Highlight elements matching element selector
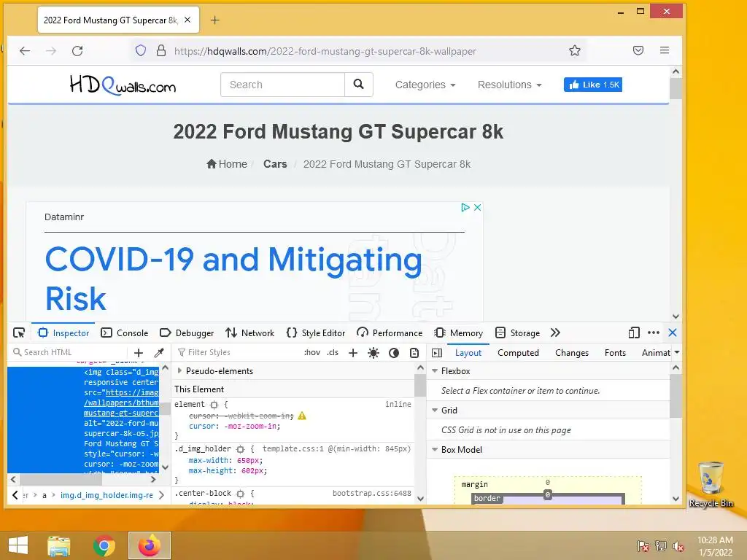Viewport: 747px width, 560px height. (214, 405)
